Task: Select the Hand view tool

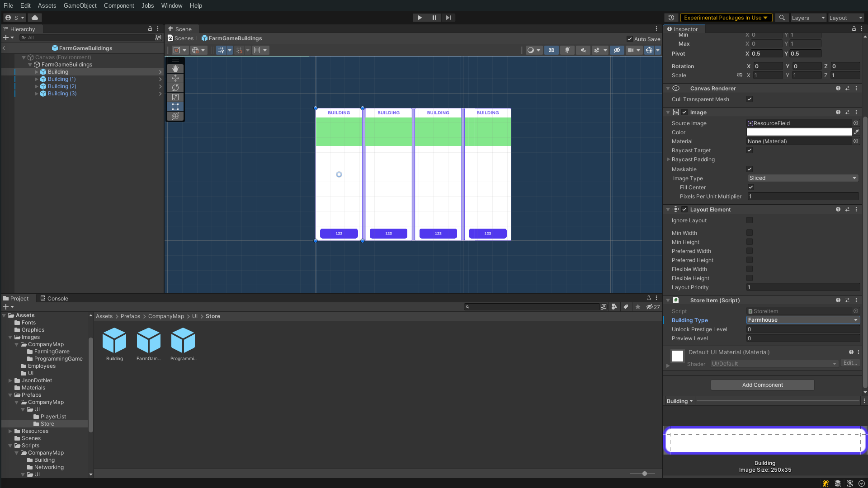Action: (175, 69)
